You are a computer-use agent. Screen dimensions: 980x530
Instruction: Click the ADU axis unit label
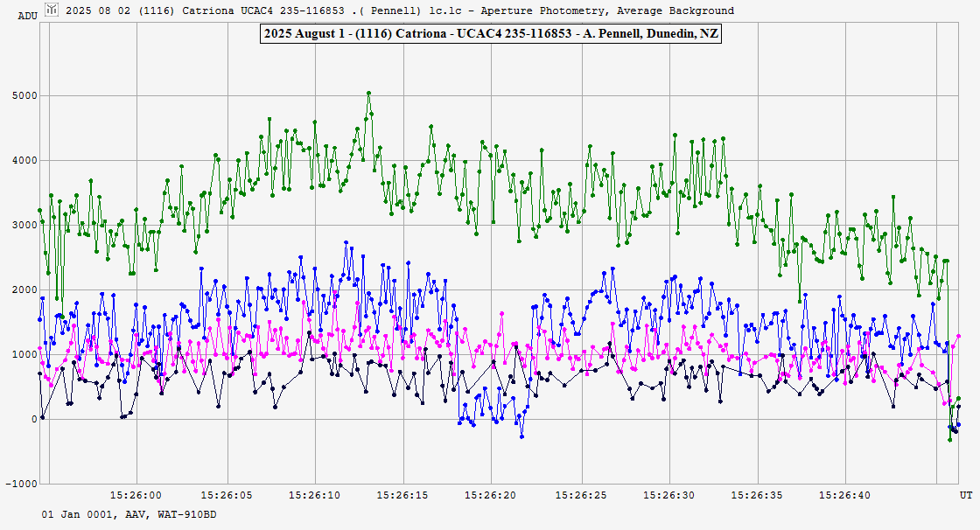(x=27, y=16)
